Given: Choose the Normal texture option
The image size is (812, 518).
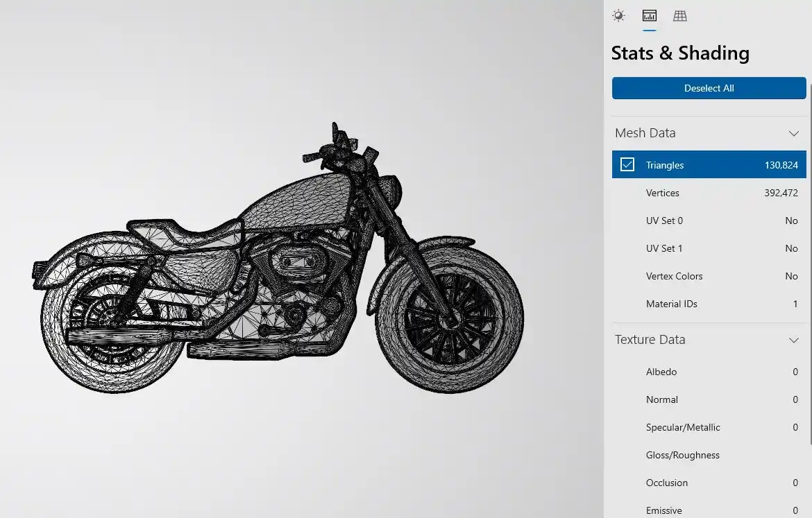Looking at the screenshot, I should pos(708,399).
